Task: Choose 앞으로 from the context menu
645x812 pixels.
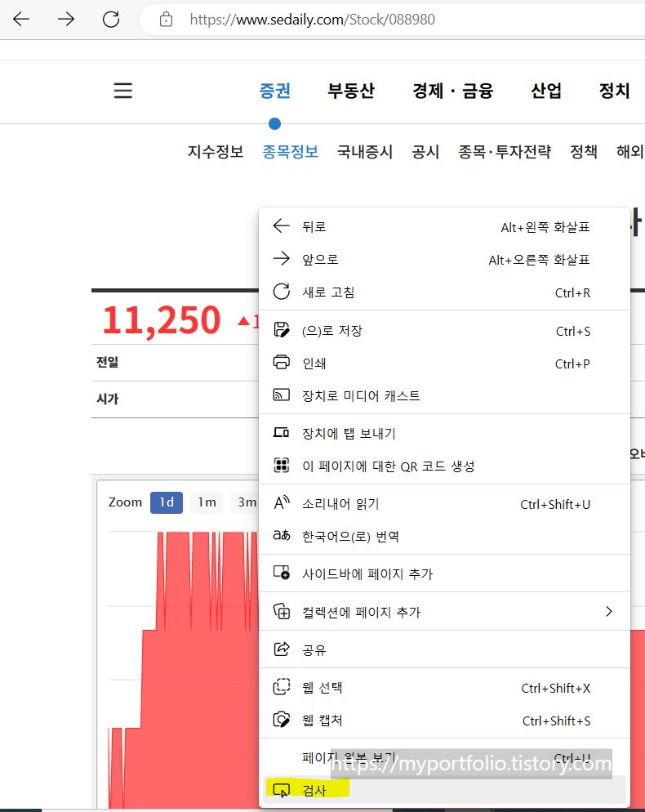Action: click(444, 259)
